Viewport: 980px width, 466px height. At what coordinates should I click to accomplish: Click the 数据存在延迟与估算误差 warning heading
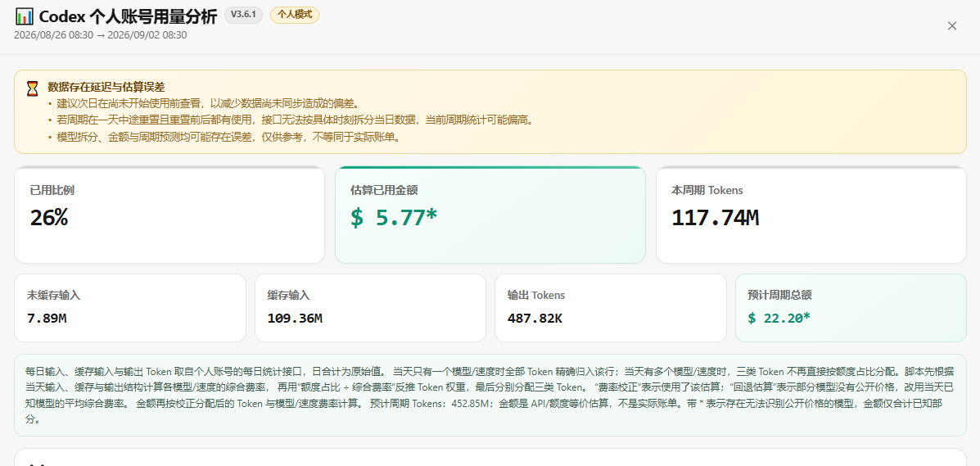(106, 87)
